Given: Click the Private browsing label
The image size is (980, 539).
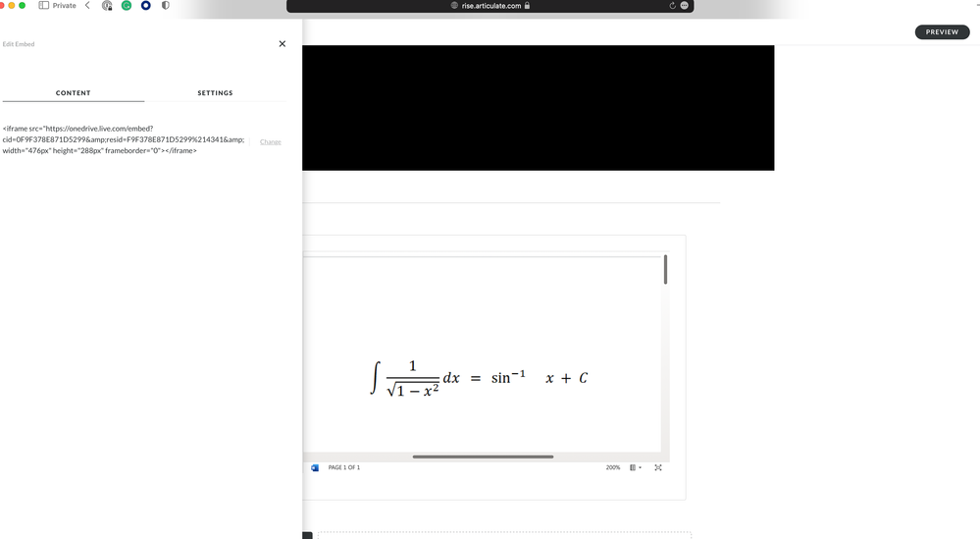Looking at the screenshot, I should pos(64,5).
